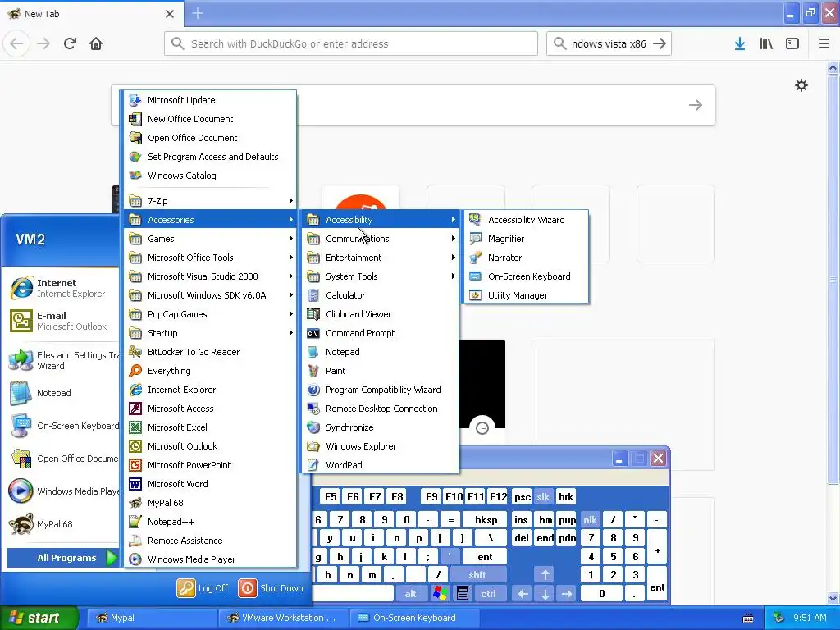Viewport: 840px width, 630px height.
Task: Expand the 7-Zip program folder
Action: point(210,201)
